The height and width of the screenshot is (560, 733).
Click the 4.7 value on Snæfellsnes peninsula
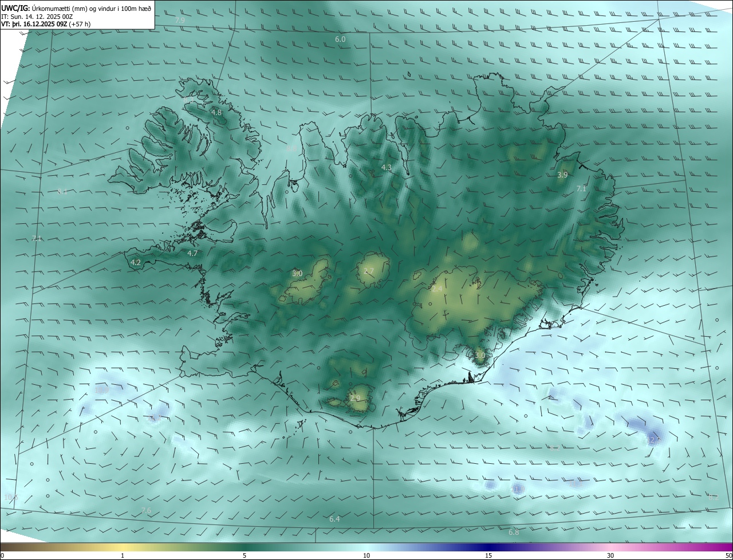192,253
